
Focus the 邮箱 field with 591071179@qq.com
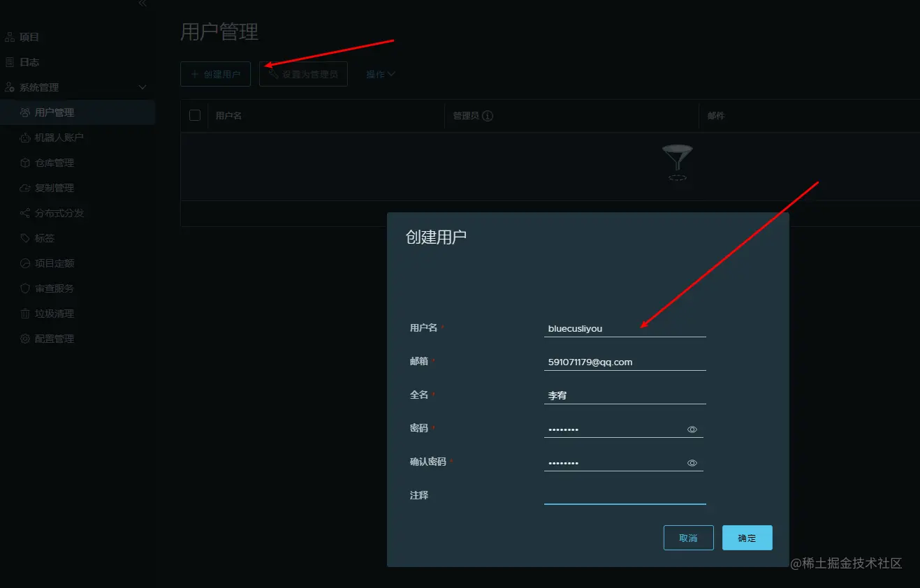(625, 362)
